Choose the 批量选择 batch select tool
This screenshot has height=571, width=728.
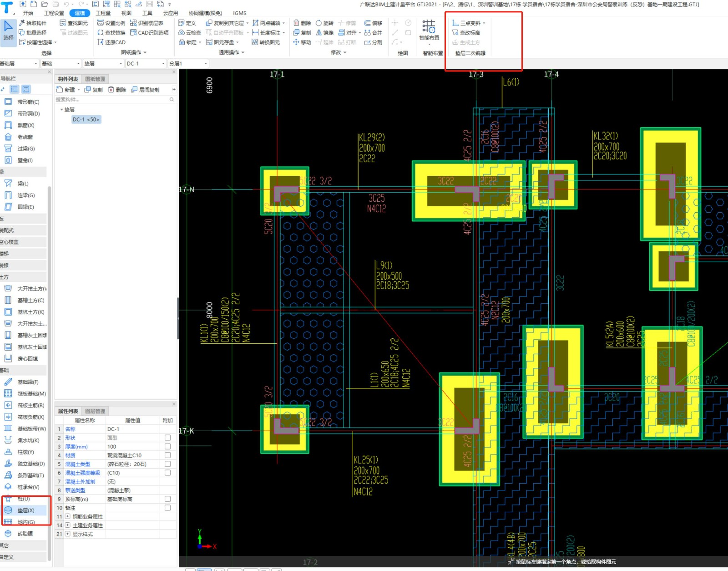(x=33, y=32)
